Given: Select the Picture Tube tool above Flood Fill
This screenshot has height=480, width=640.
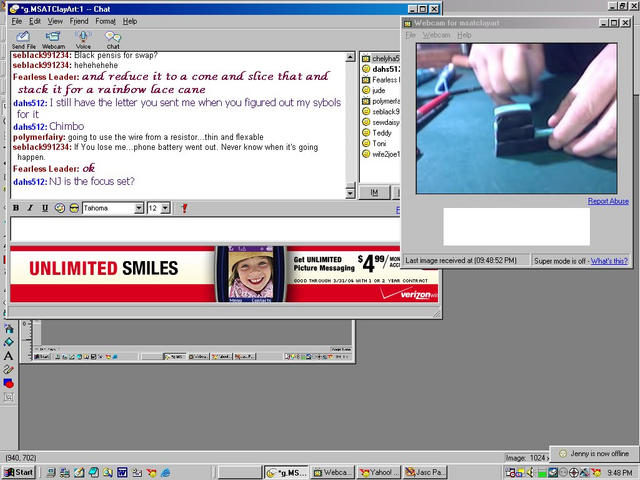Looking at the screenshot, I should [x=8, y=329].
